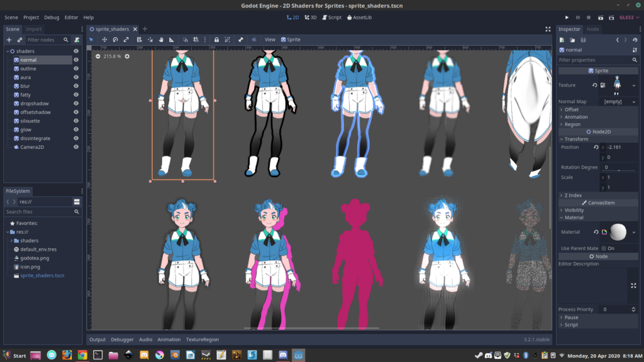Open the Godot Engine icon on the taskbar
The image size is (644, 362).
pyautogui.click(x=299, y=354)
